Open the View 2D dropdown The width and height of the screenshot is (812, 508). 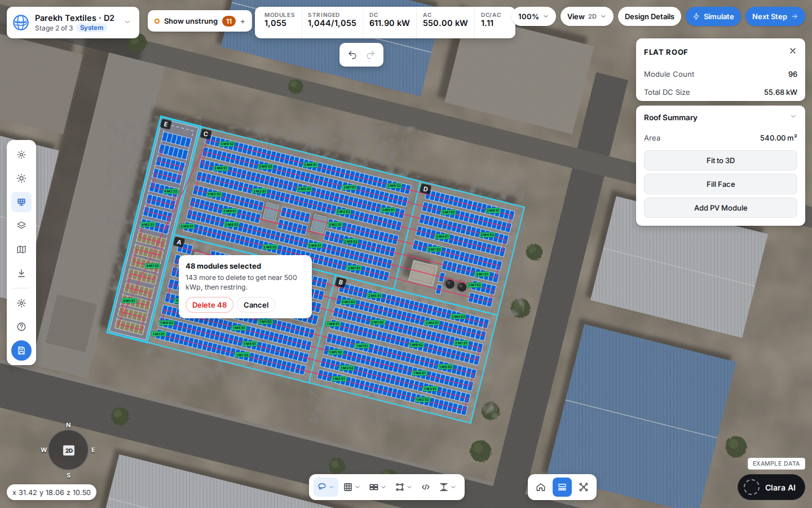(x=587, y=16)
